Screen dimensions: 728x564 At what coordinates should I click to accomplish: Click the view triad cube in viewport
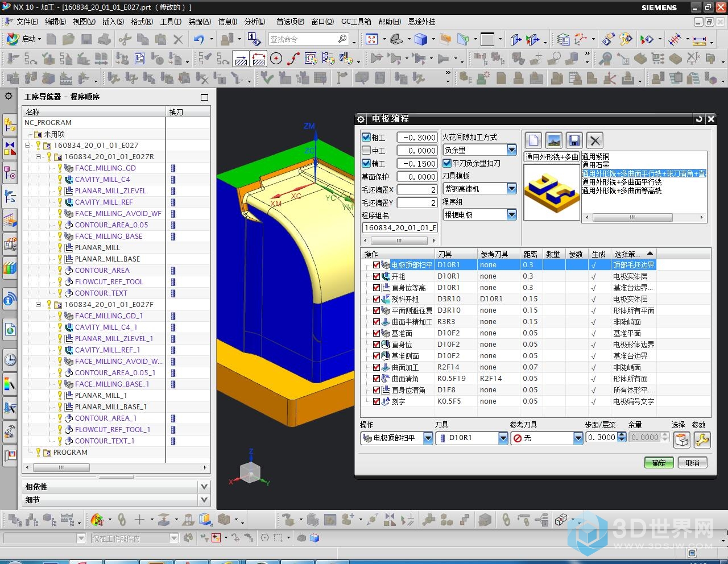pyautogui.click(x=250, y=471)
